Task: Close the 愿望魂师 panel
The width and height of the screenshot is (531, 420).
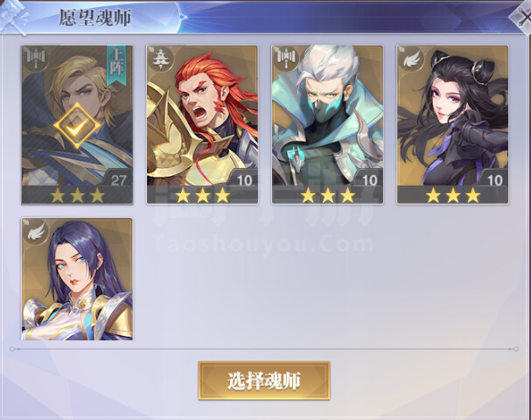Action: (x=522, y=16)
